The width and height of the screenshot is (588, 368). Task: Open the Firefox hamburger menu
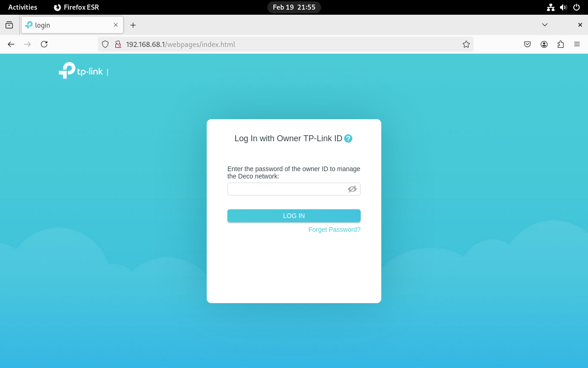pos(577,44)
